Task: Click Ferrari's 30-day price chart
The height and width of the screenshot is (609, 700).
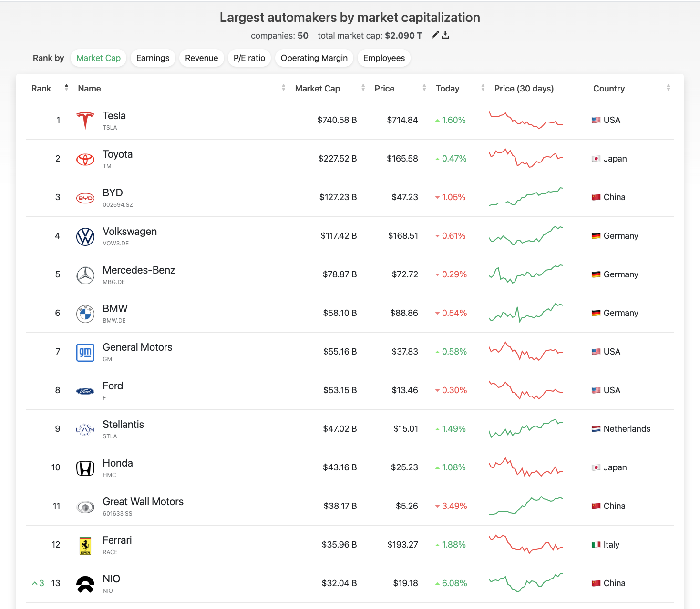Action: click(525, 545)
